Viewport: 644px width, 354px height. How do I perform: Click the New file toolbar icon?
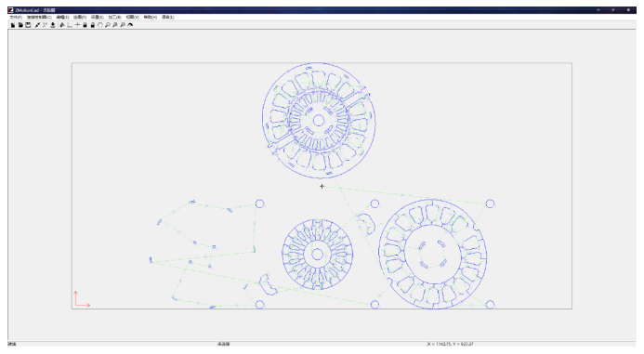coord(13,25)
